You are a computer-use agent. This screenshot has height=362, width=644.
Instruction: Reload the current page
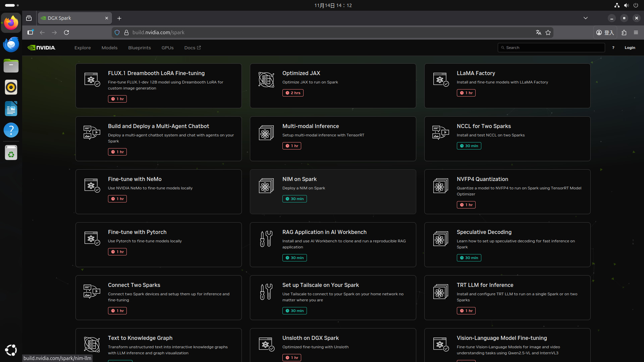click(66, 33)
